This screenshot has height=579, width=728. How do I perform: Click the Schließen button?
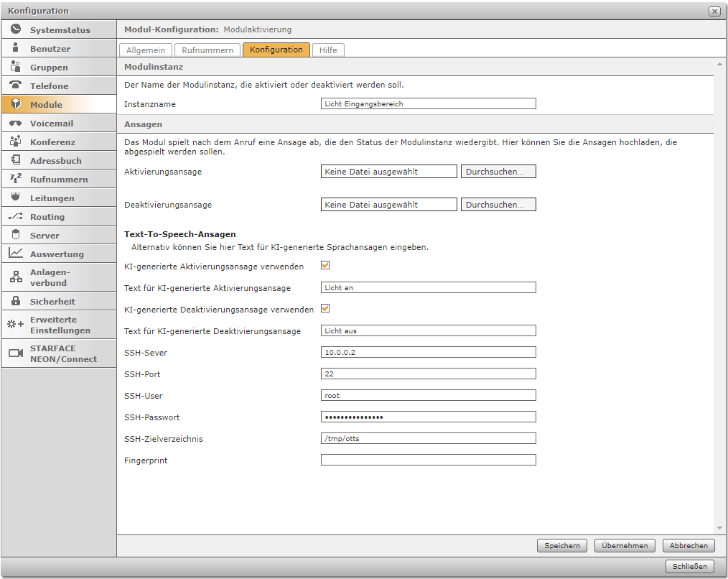(x=689, y=567)
